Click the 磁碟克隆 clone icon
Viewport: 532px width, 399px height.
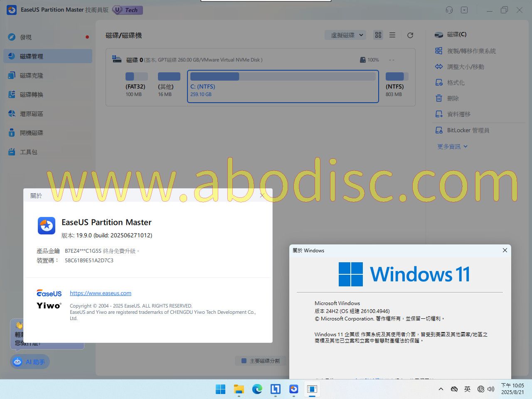[x=12, y=75]
